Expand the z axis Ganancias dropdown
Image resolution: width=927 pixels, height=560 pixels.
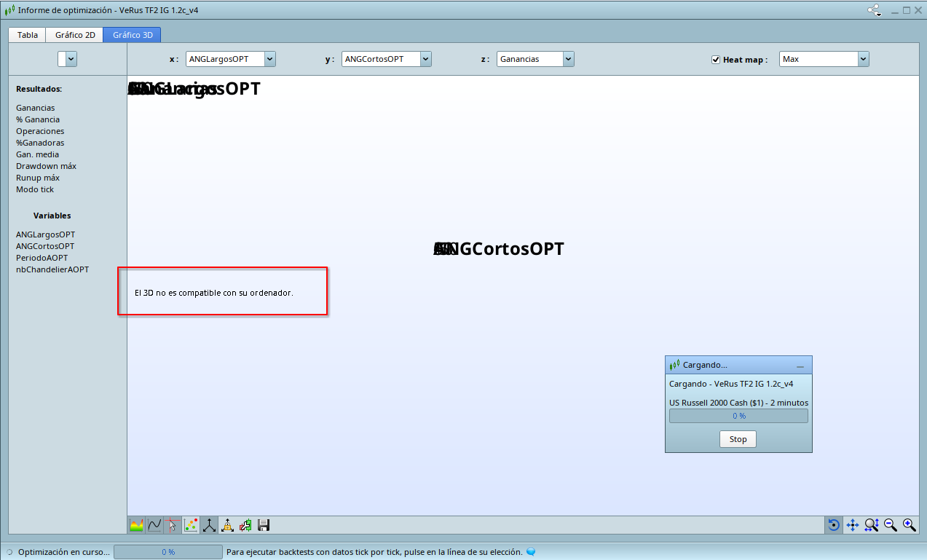pyautogui.click(x=568, y=59)
